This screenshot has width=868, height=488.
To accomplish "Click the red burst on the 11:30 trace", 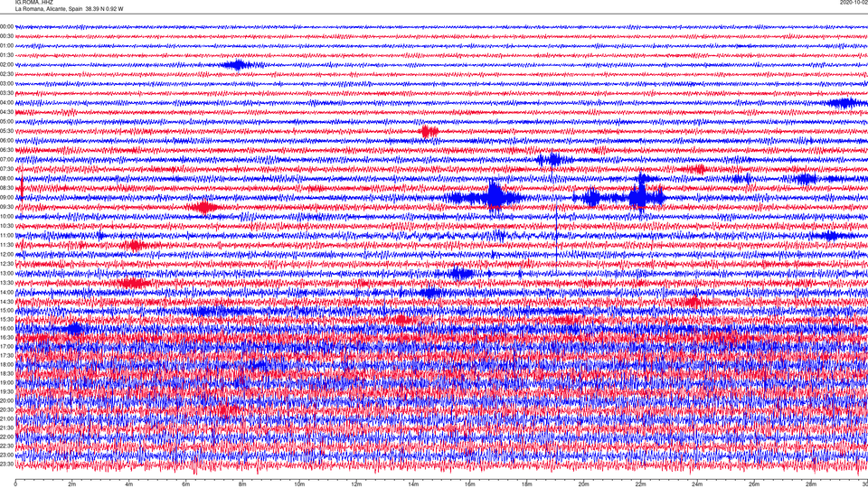I will [x=135, y=245].
